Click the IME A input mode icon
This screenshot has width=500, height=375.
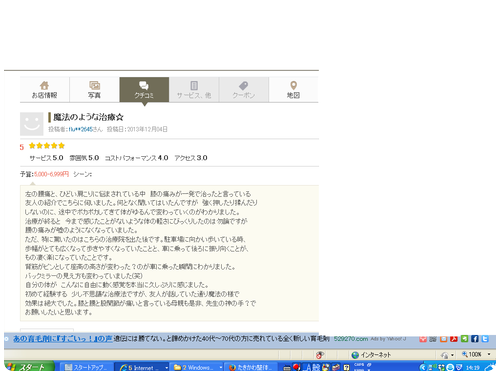pos(308,367)
